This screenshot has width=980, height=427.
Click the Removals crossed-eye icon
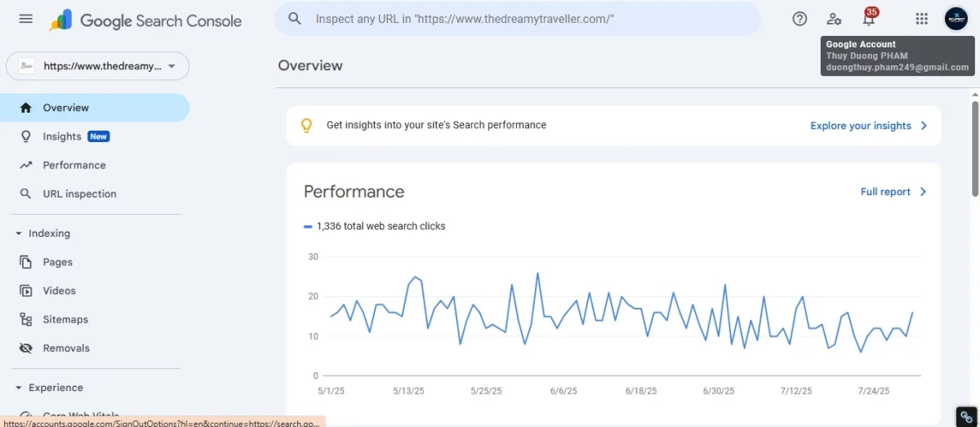pyautogui.click(x=26, y=348)
